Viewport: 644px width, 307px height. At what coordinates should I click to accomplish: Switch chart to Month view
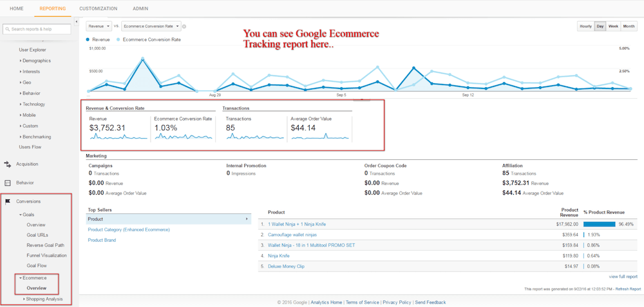[629, 26]
